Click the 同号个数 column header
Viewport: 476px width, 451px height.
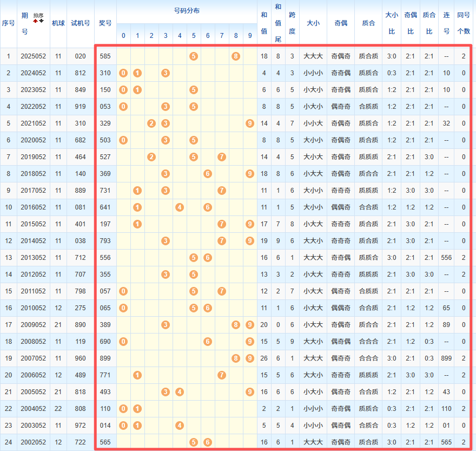click(464, 23)
